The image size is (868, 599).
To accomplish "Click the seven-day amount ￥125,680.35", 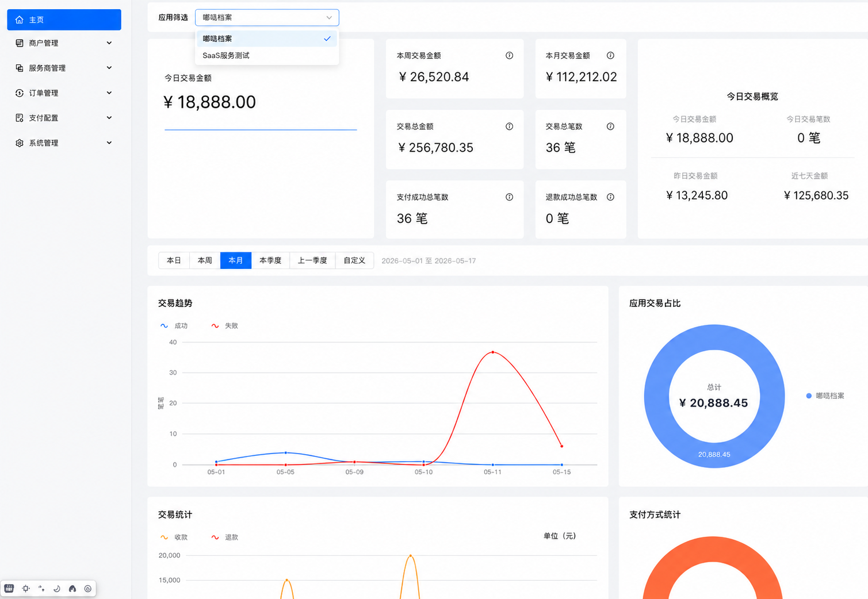I will 816,195.
